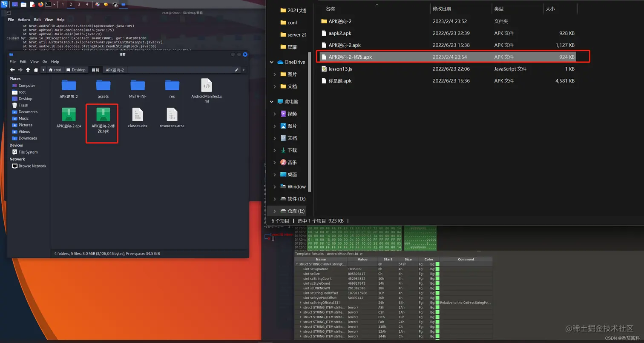644x343 pixels.
Task: Open the terminal View menu
Action: (49, 20)
